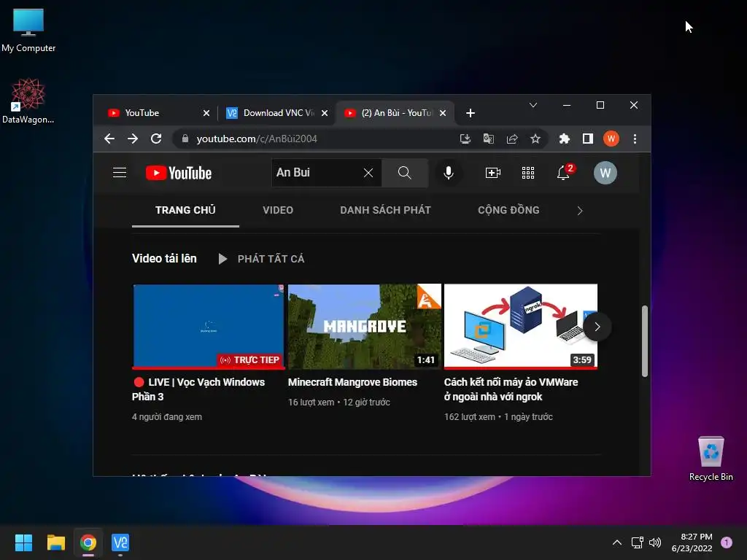
Task: Open the Minecraft Mangrove Biomes title
Action: coord(352,382)
